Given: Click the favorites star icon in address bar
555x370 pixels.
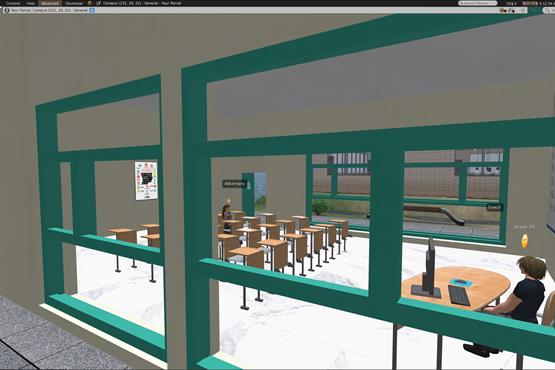Looking at the screenshot, I should (524, 11).
